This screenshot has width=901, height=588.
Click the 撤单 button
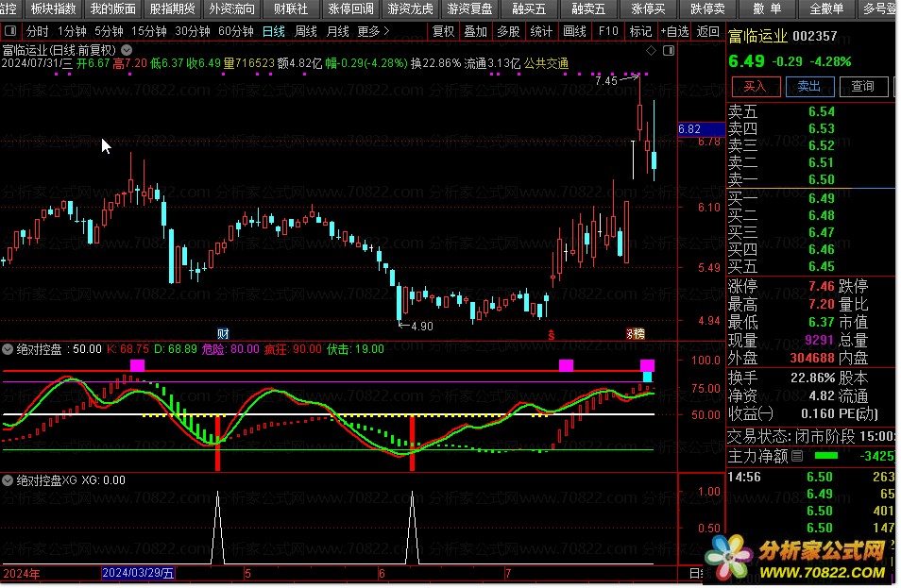[767, 8]
